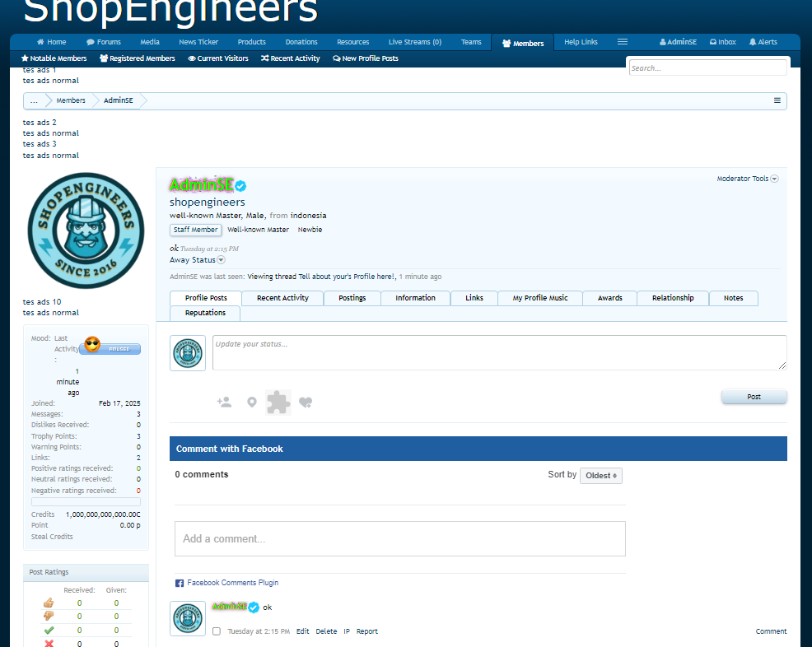Click the Steal Credits link
Screen dimensions: 812x647
pos(52,537)
